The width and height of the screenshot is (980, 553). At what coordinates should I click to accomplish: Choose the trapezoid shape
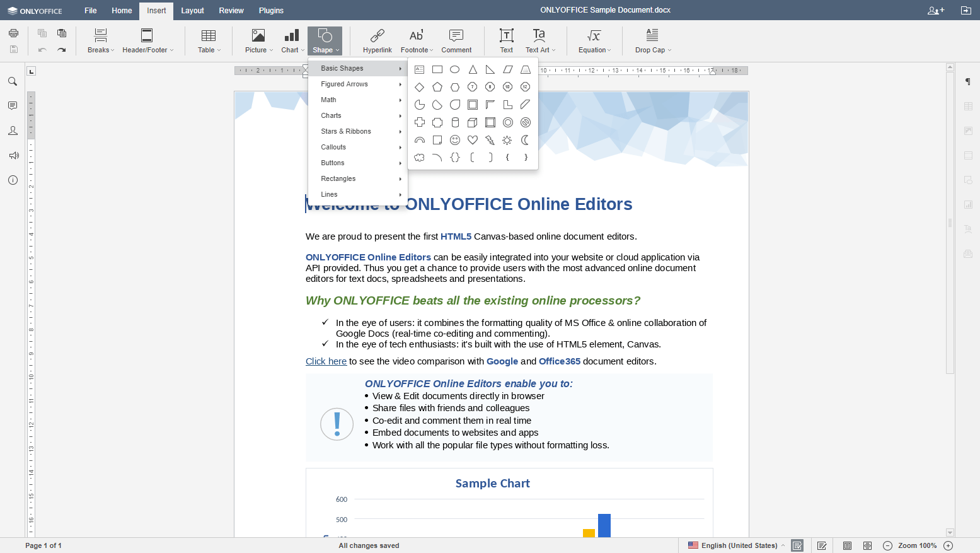pyautogui.click(x=526, y=69)
